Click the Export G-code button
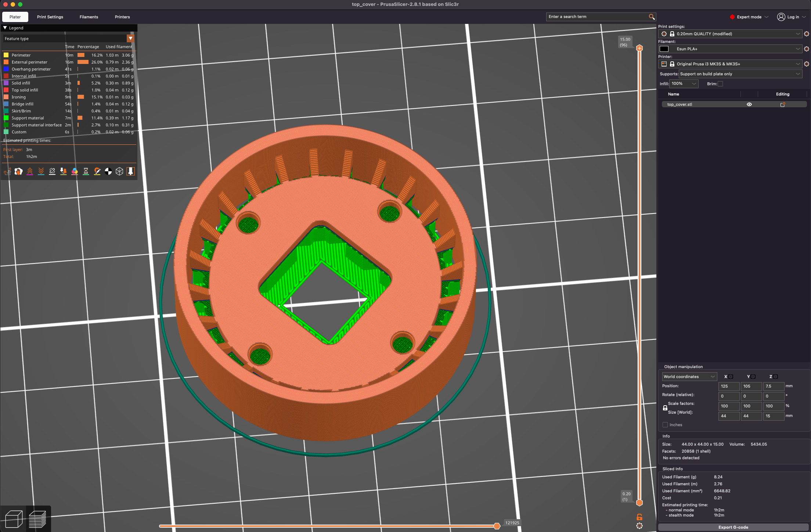The width and height of the screenshot is (811, 532). (733, 527)
